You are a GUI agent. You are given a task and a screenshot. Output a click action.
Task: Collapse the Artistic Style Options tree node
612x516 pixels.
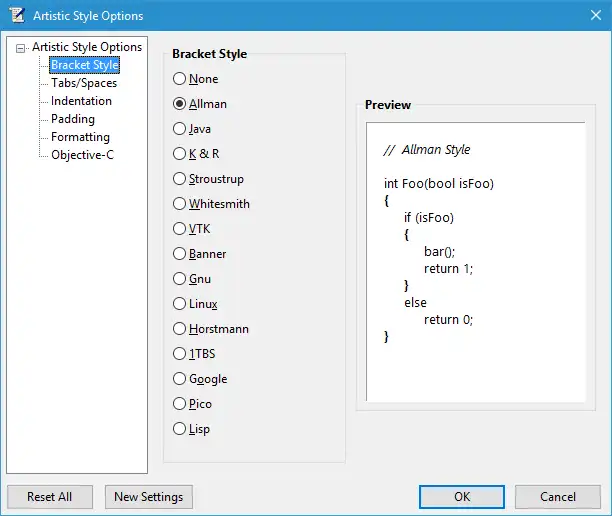(x=20, y=48)
